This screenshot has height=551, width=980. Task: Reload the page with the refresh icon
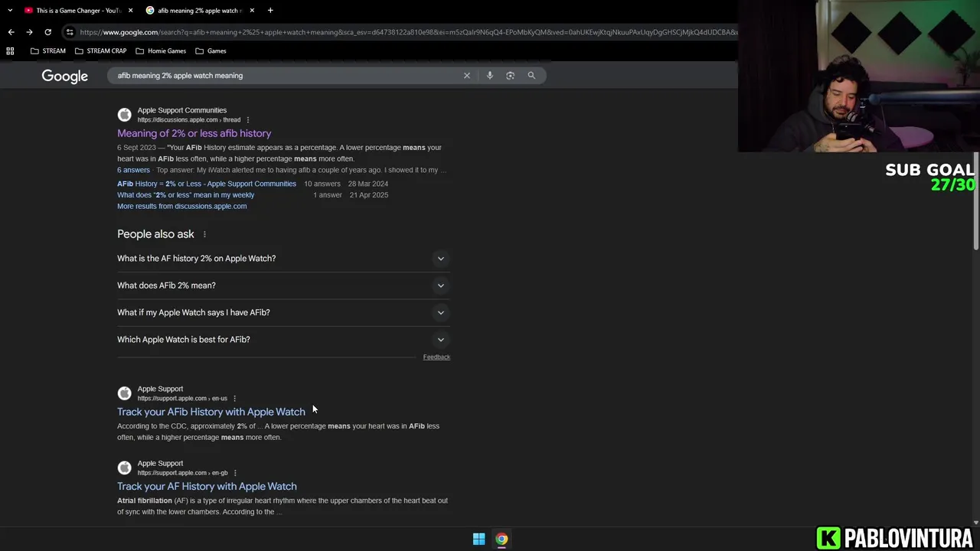[x=47, y=32]
